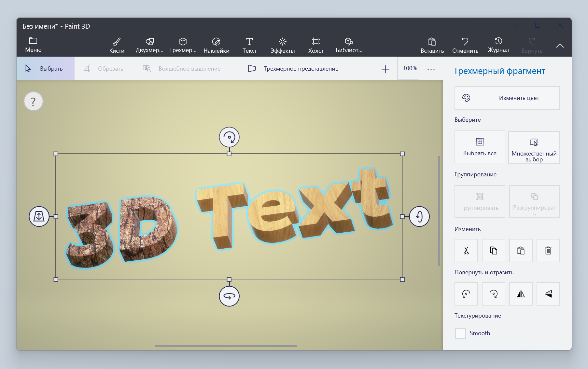Click the 100% zoom value field
588x369 pixels.
click(x=408, y=68)
